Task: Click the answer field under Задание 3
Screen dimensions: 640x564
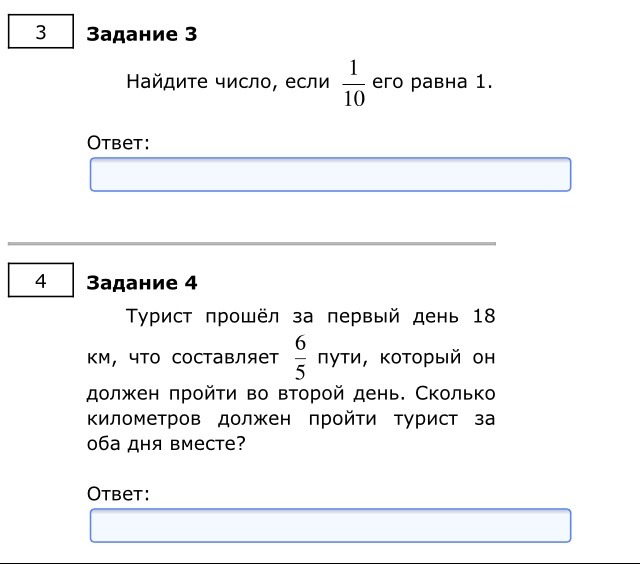Action: tap(330, 174)
